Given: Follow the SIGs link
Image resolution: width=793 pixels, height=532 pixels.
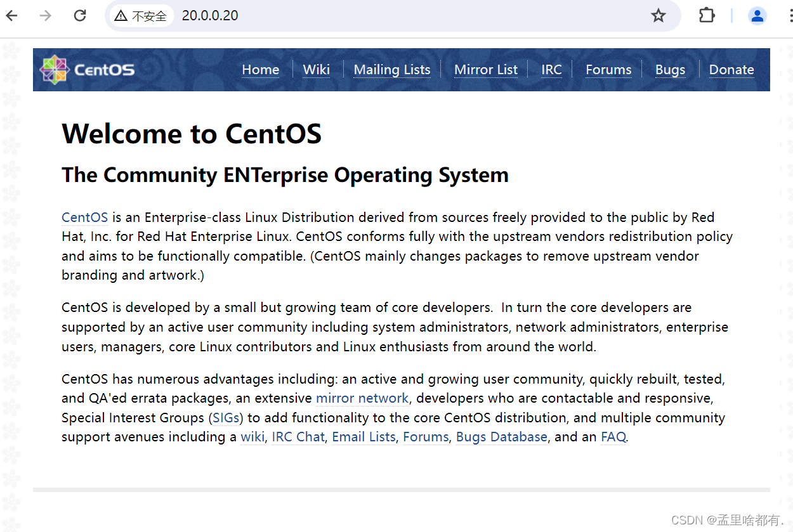Looking at the screenshot, I should click(x=226, y=418).
